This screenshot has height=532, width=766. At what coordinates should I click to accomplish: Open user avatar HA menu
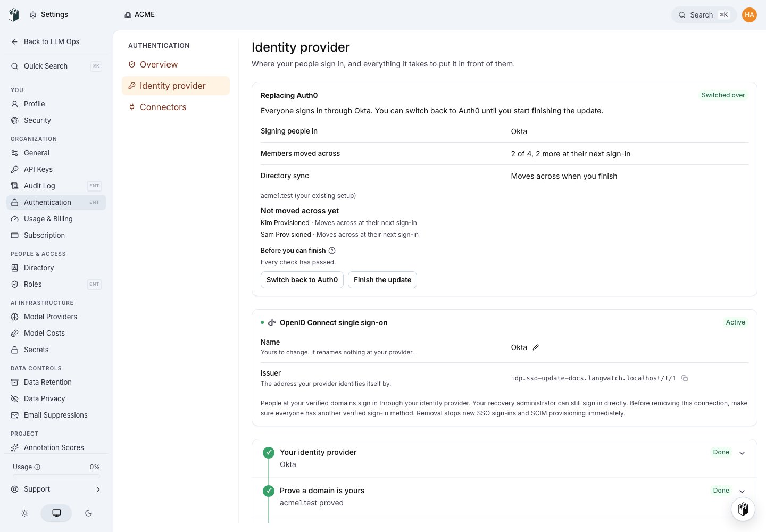[750, 15]
